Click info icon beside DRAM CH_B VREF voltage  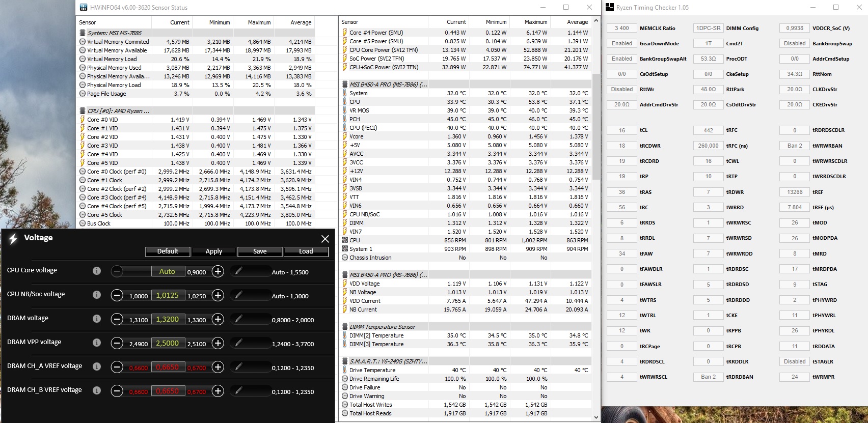(97, 390)
